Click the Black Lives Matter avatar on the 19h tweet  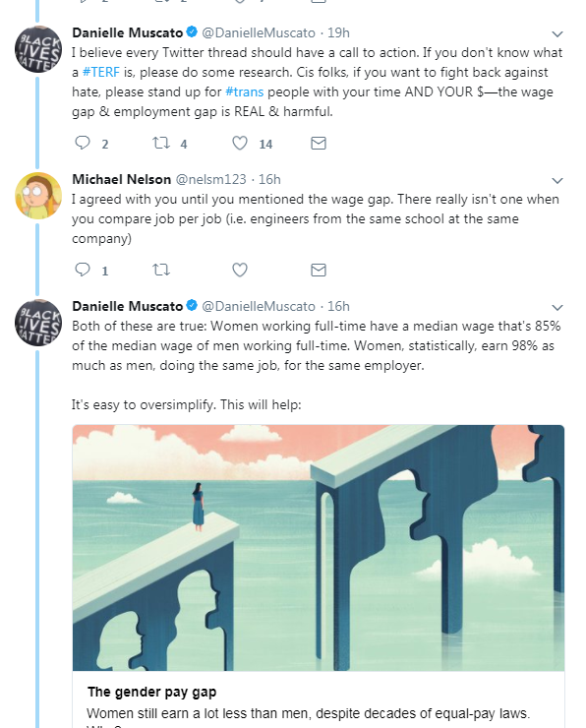click(38, 49)
